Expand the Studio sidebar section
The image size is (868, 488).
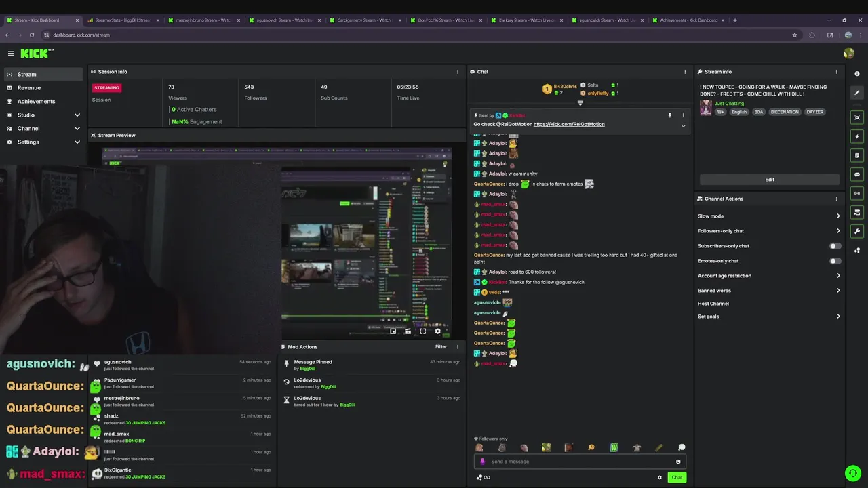click(43, 115)
